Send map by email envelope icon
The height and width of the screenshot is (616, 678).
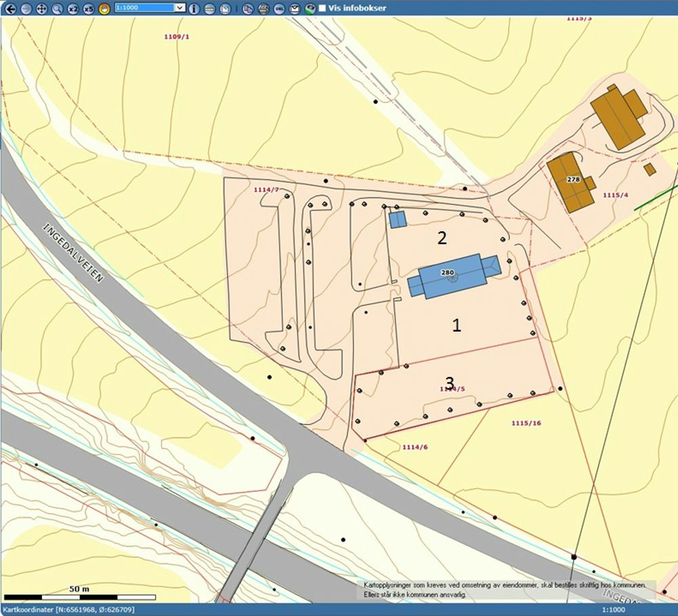pos(295,8)
